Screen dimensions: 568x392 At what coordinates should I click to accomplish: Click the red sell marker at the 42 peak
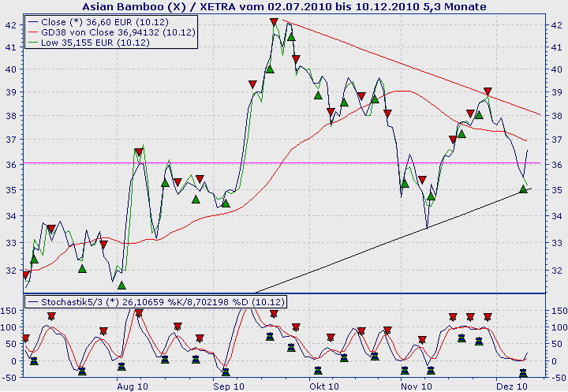tap(274, 22)
